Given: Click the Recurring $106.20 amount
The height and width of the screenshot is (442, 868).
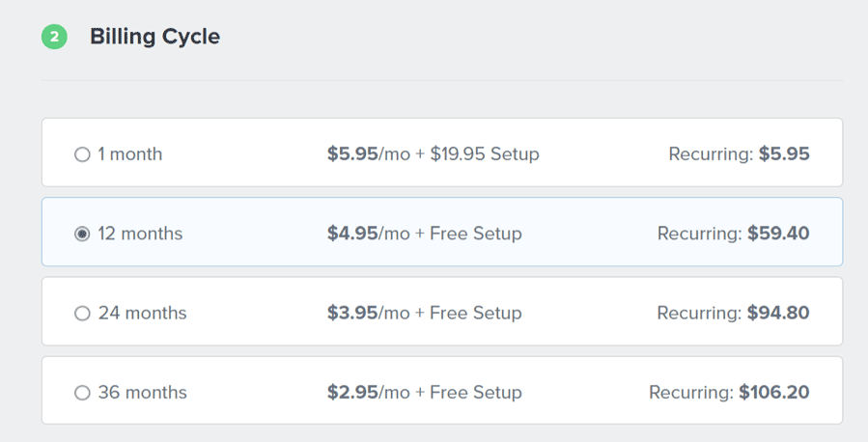Looking at the screenshot, I should coord(774,393).
